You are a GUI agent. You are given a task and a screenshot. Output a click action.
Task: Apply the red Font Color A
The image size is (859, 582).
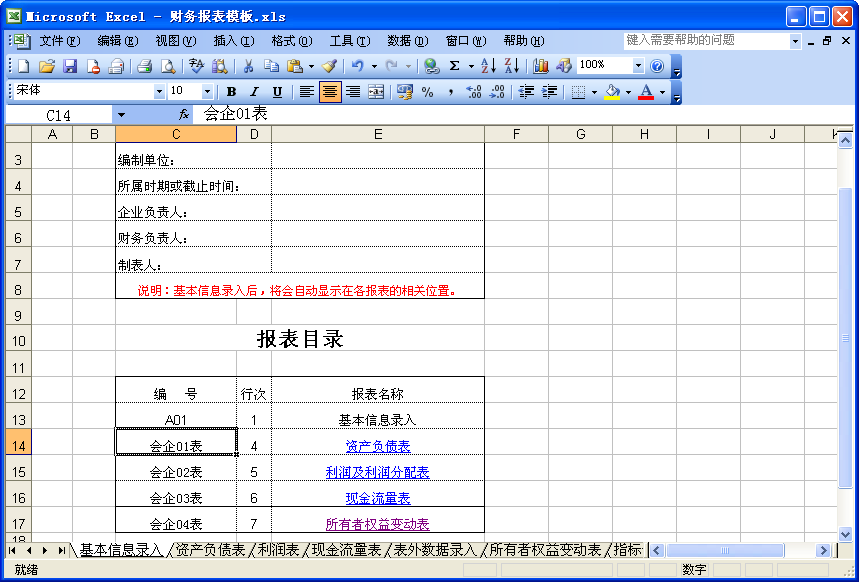(646, 92)
